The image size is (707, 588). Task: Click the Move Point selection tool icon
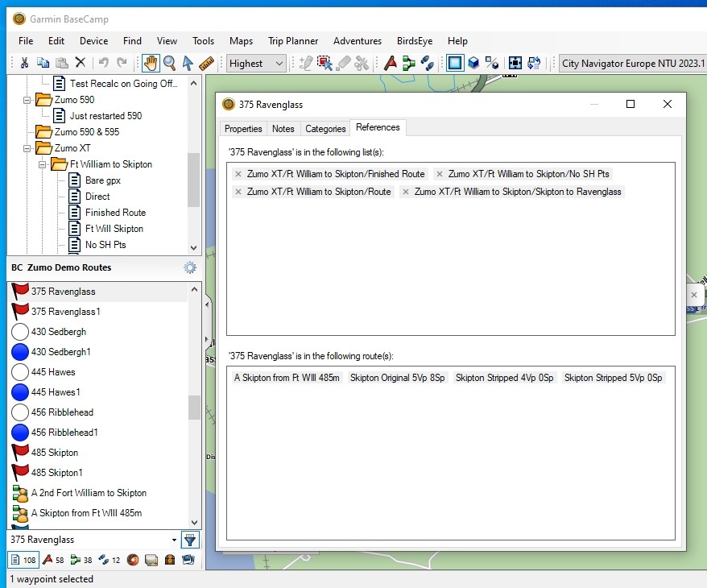point(325,63)
